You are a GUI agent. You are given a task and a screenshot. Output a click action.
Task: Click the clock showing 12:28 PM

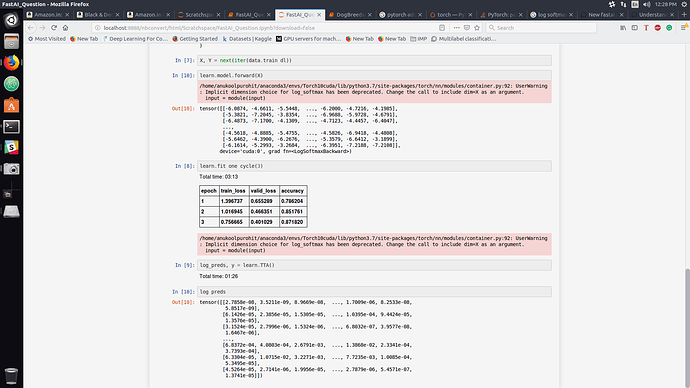pos(665,4)
